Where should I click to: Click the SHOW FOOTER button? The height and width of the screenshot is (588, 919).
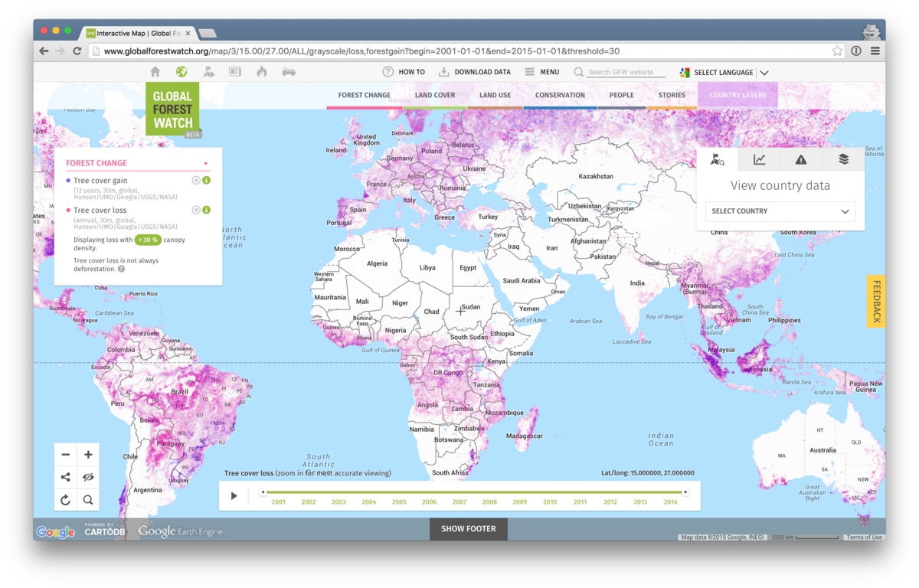(468, 528)
